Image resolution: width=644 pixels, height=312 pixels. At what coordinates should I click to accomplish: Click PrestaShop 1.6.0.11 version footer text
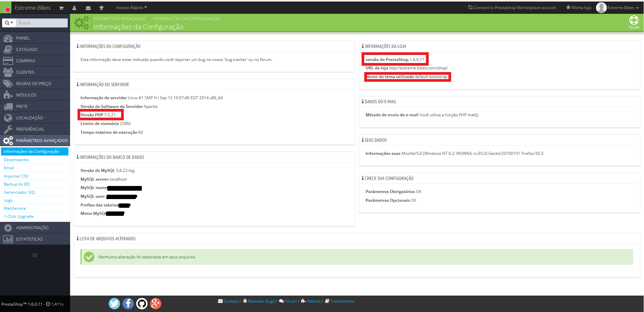pos(22,304)
